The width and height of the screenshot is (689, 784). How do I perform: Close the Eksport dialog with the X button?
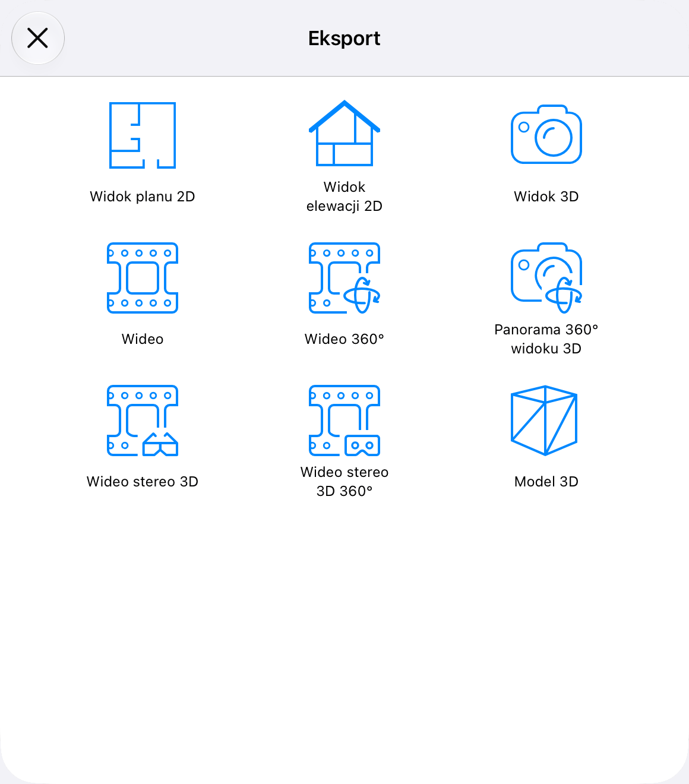coord(38,38)
